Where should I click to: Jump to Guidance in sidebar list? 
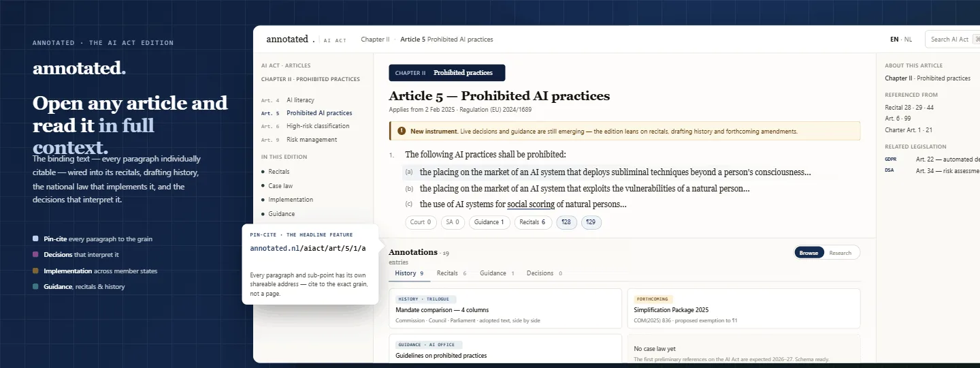click(278, 214)
